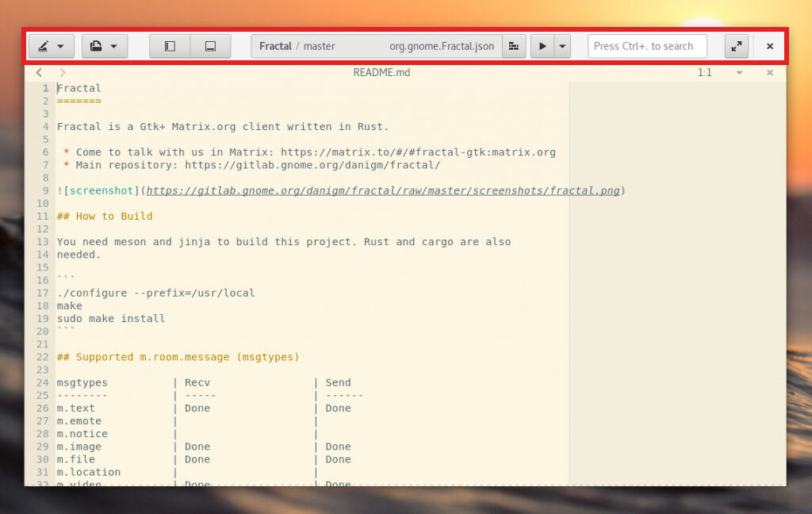The height and width of the screenshot is (514, 812).
Task: Run the project with play button
Action: 542,46
